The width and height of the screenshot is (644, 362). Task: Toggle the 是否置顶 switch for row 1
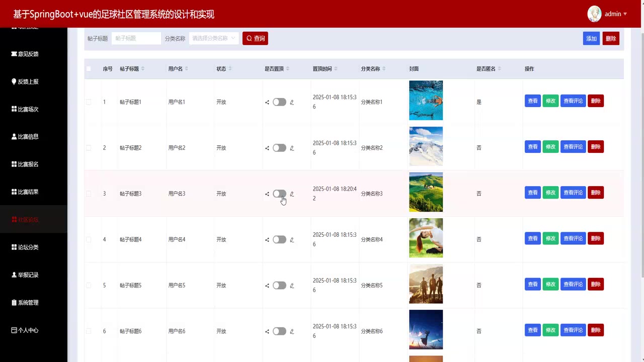click(x=279, y=102)
